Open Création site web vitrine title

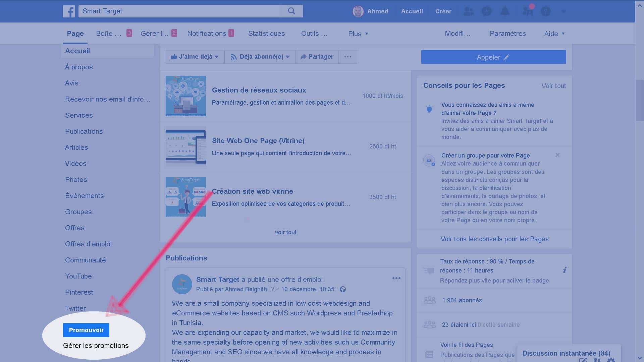(x=252, y=191)
